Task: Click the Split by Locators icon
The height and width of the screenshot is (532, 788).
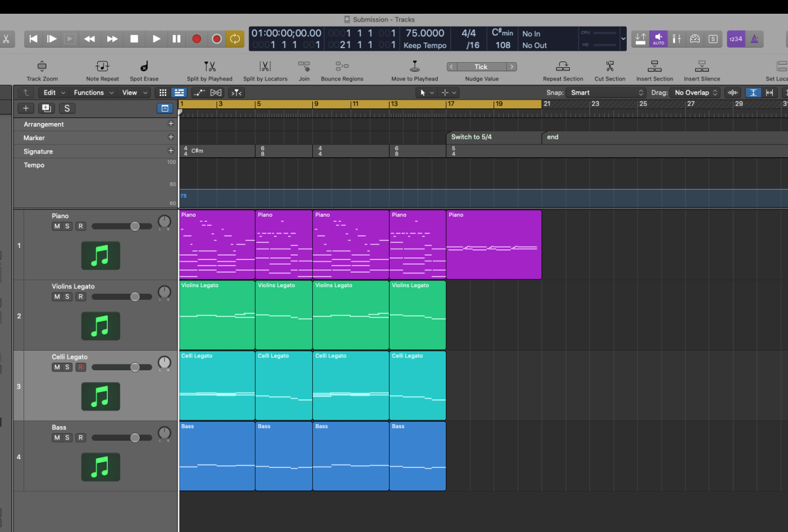Action: point(265,67)
